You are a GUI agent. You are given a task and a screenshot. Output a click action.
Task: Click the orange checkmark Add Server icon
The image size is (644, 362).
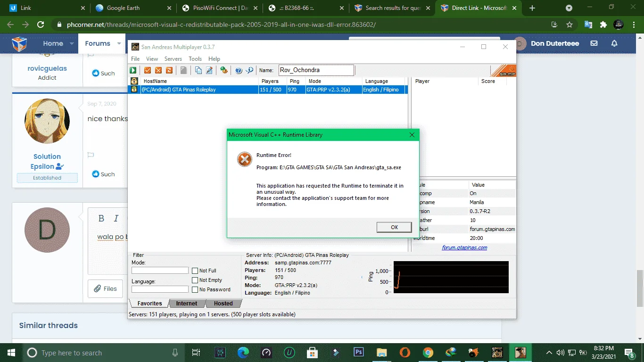(148, 70)
